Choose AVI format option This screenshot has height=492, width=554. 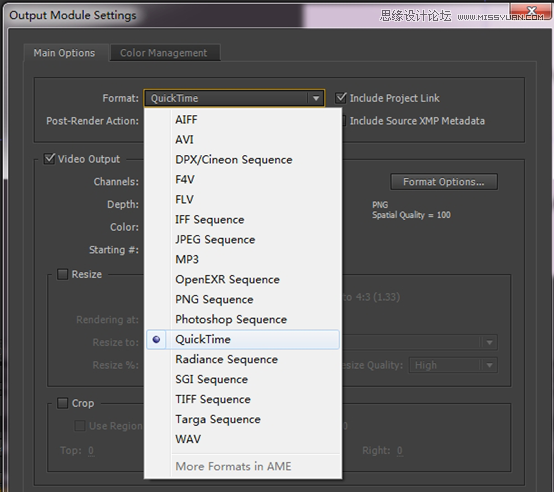(x=243, y=140)
